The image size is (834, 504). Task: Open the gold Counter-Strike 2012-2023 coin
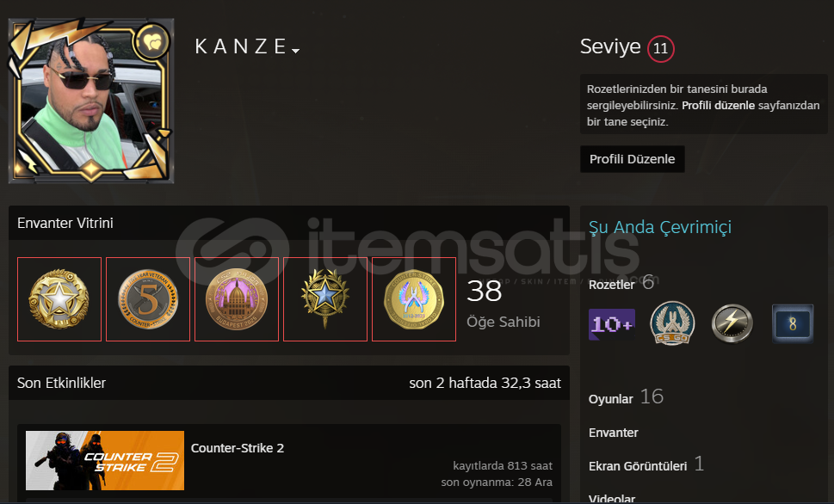coord(414,299)
